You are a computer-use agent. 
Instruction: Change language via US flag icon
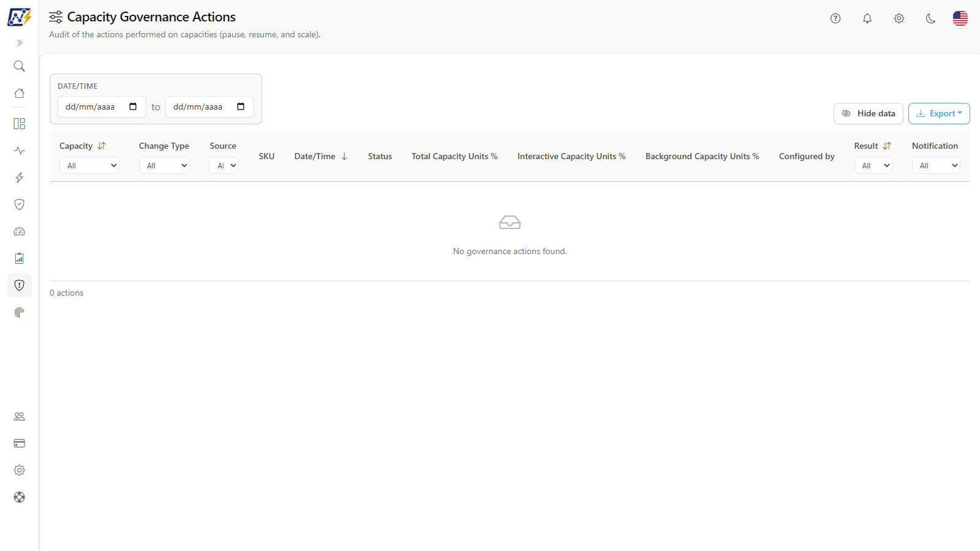960,18
